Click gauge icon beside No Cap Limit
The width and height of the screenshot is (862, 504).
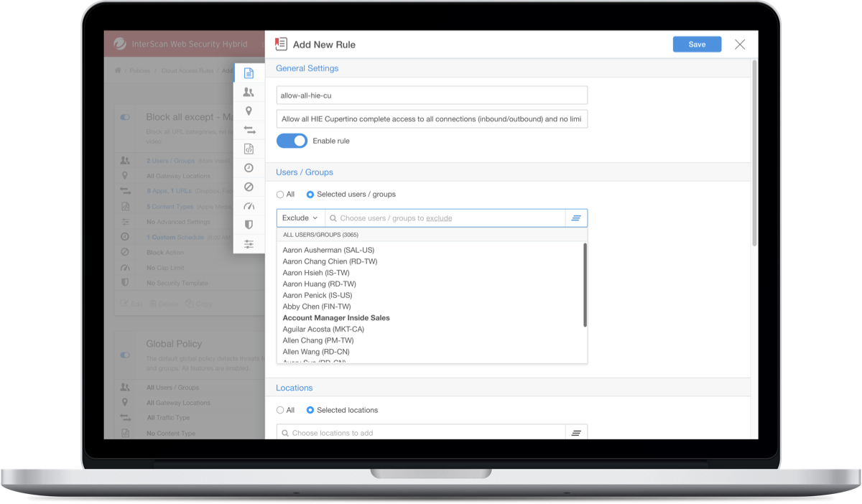(x=125, y=268)
